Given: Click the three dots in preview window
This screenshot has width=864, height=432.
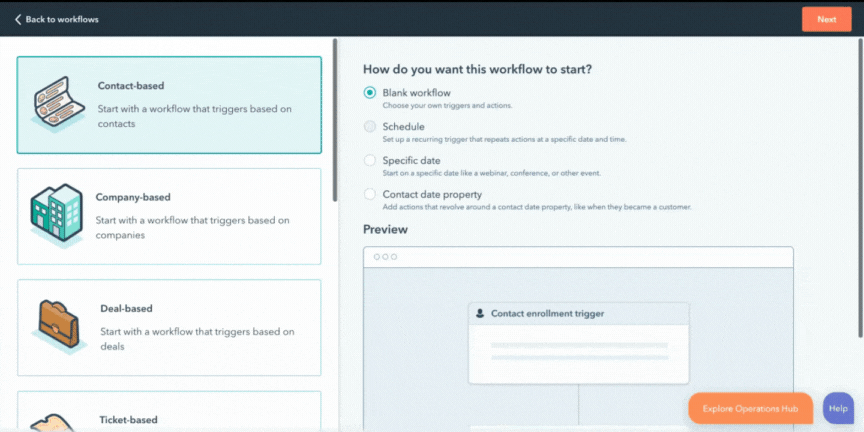Looking at the screenshot, I should (385, 257).
